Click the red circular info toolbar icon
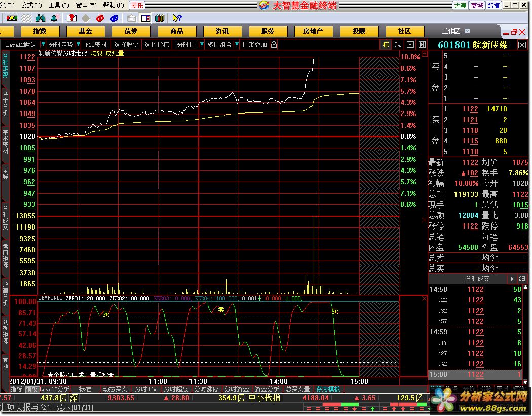Viewport: 532px width, 416px height. (x=100, y=18)
